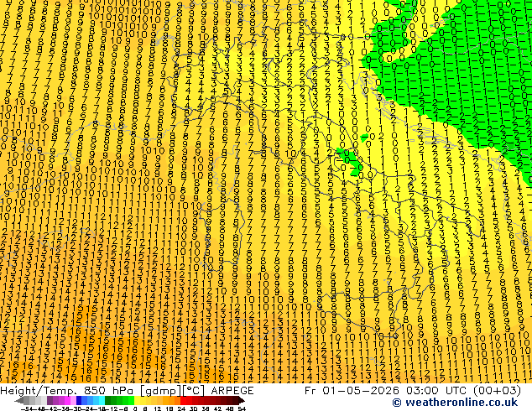
Task: Click the dark purple swatch in the legend
Action: (50, 400)
